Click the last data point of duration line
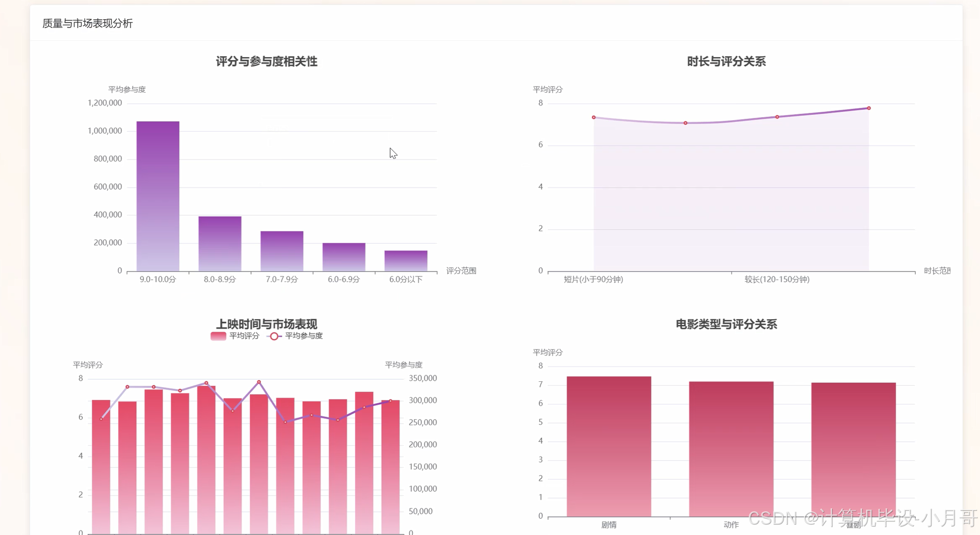The height and width of the screenshot is (535, 980). (x=869, y=108)
